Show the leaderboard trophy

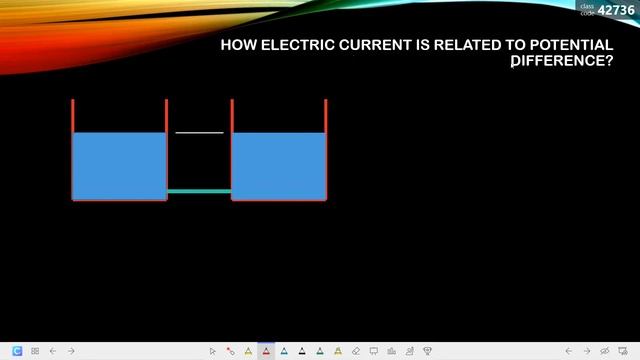coord(428,351)
